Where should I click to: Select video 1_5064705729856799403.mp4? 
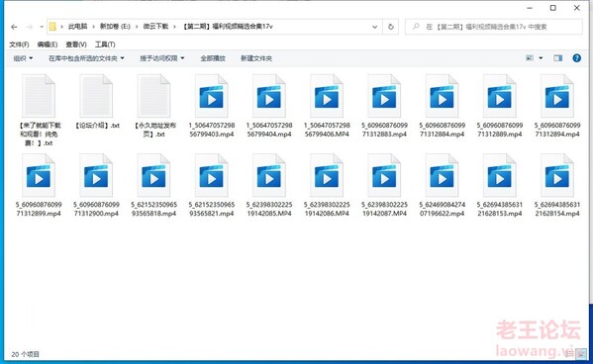click(x=212, y=106)
